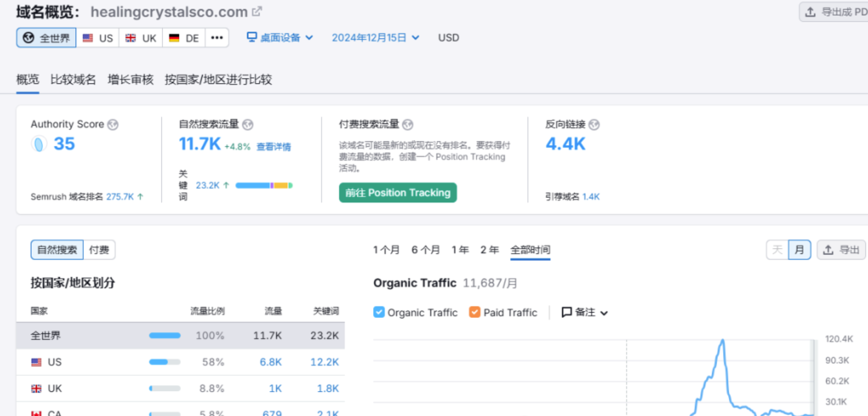Click keyword distribution color bar
Viewport: 868px width, 416px height.
coord(264,185)
